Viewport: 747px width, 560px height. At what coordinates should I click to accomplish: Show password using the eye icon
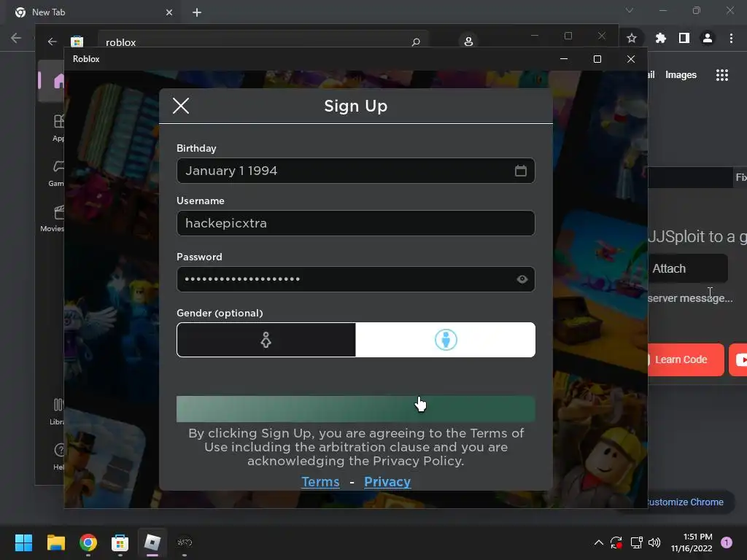[x=522, y=279]
